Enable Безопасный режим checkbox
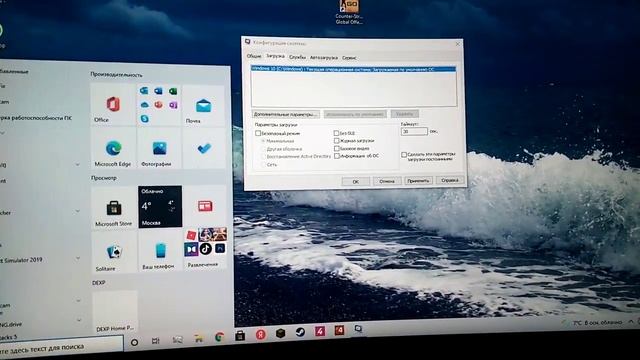This screenshot has width=640, height=360. (258, 133)
